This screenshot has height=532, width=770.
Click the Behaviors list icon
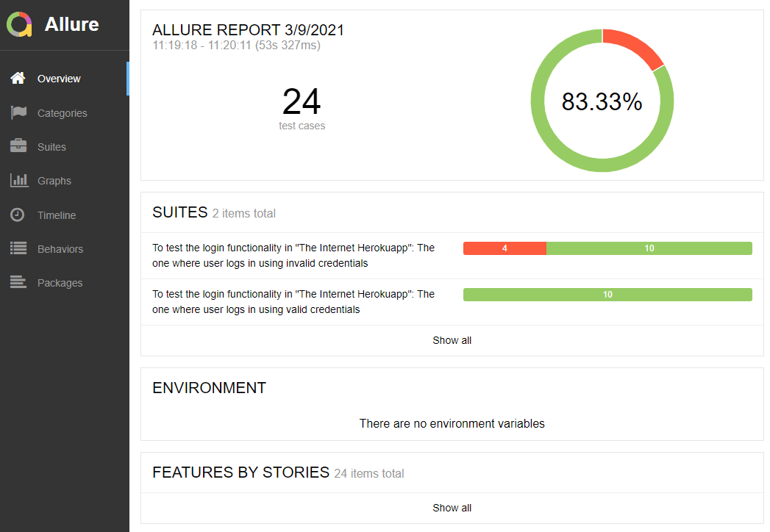pos(18,249)
